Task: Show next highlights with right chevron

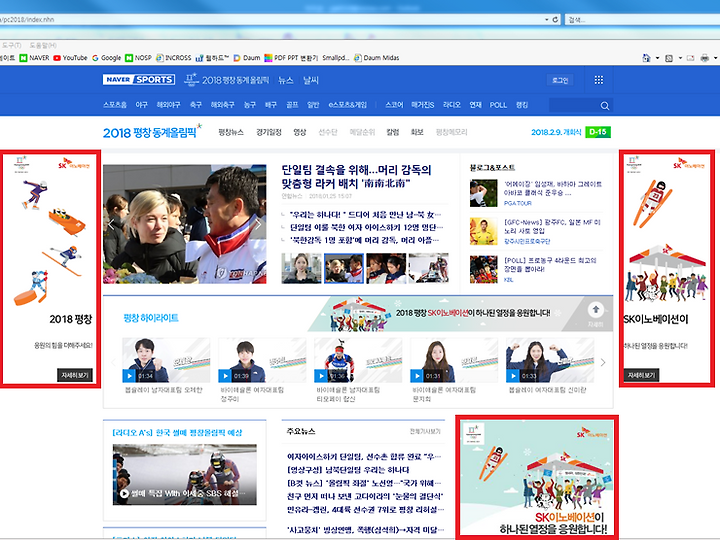Action: pyautogui.click(x=603, y=362)
